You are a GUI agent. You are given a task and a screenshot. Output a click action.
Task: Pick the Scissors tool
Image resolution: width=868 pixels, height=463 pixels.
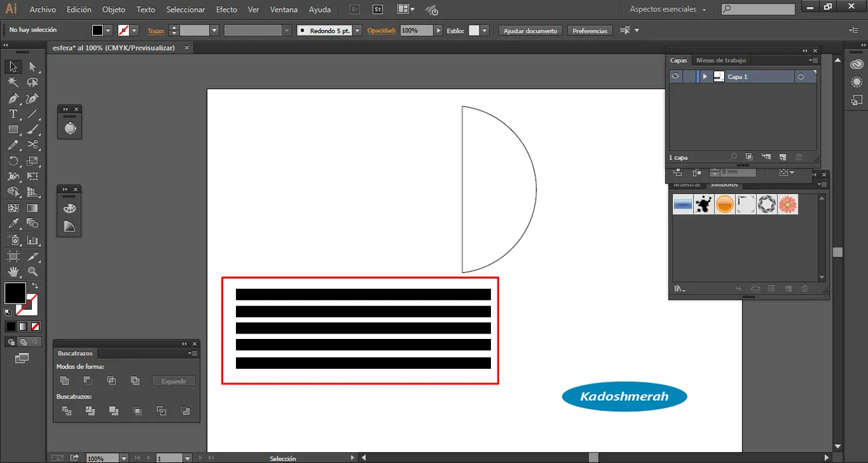pyautogui.click(x=33, y=144)
